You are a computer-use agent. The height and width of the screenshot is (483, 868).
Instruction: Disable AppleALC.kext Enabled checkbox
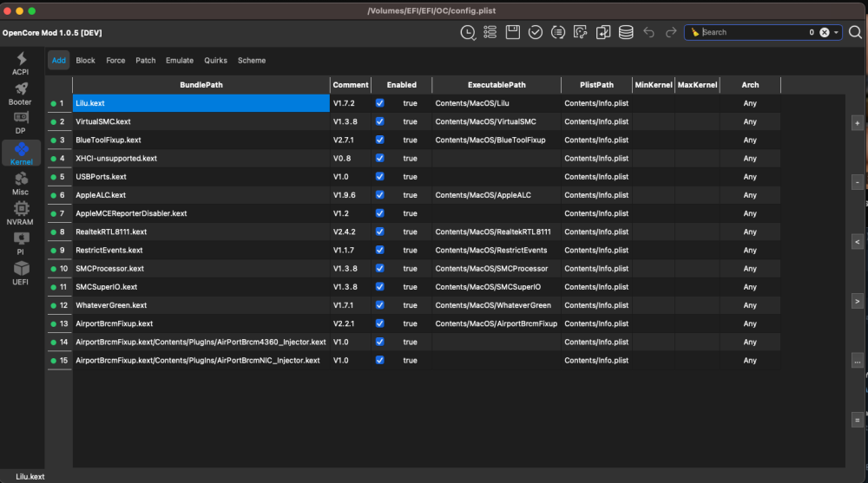(x=380, y=195)
